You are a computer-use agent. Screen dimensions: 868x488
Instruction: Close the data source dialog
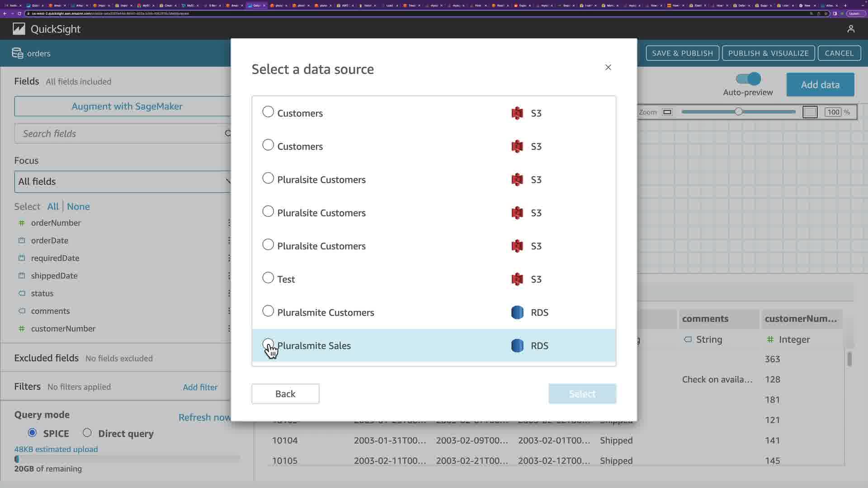pyautogui.click(x=608, y=67)
